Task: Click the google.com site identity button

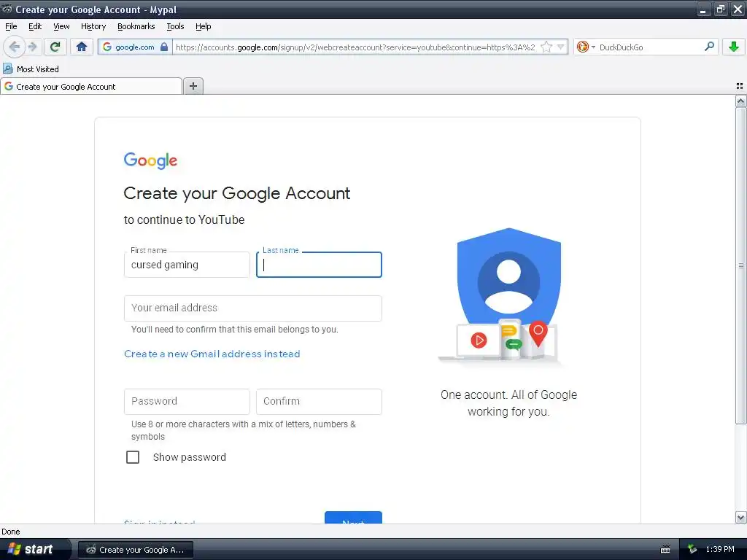Action: tap(135, 47)
